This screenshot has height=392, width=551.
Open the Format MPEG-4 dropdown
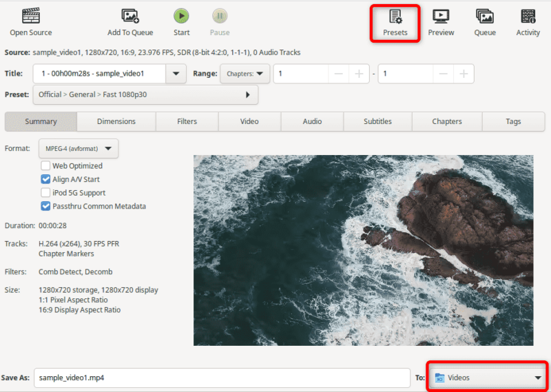[79, 148]
